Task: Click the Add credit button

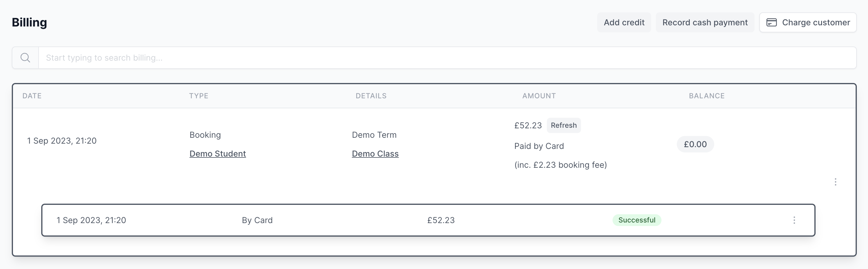Action: [624, 22]
